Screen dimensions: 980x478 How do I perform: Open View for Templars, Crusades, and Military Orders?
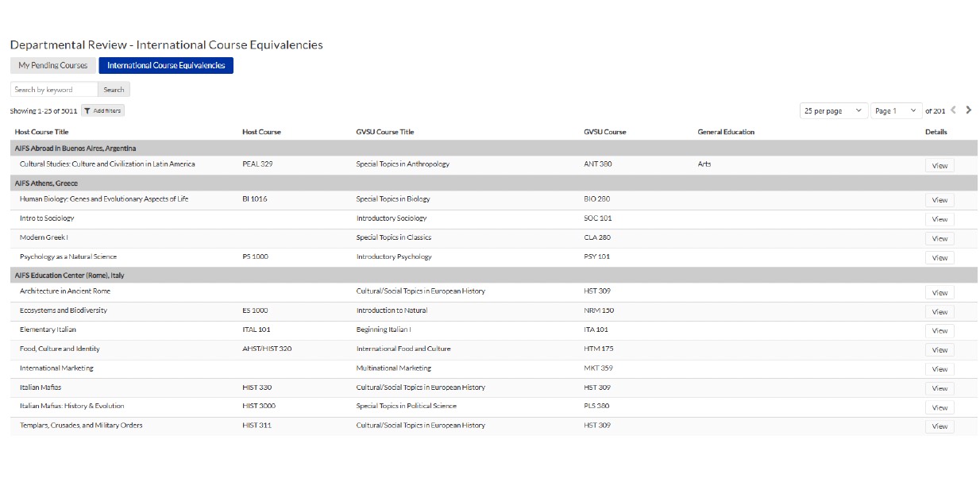click(x=939, y=426)
